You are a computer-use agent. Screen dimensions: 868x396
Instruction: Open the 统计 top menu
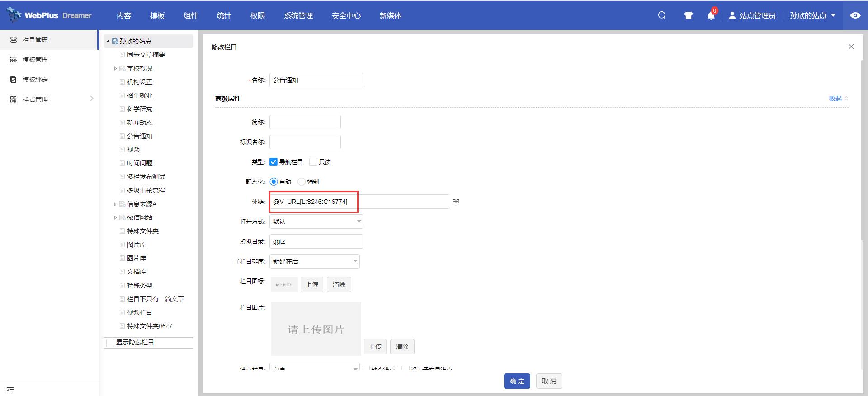(x=224, y=15)
